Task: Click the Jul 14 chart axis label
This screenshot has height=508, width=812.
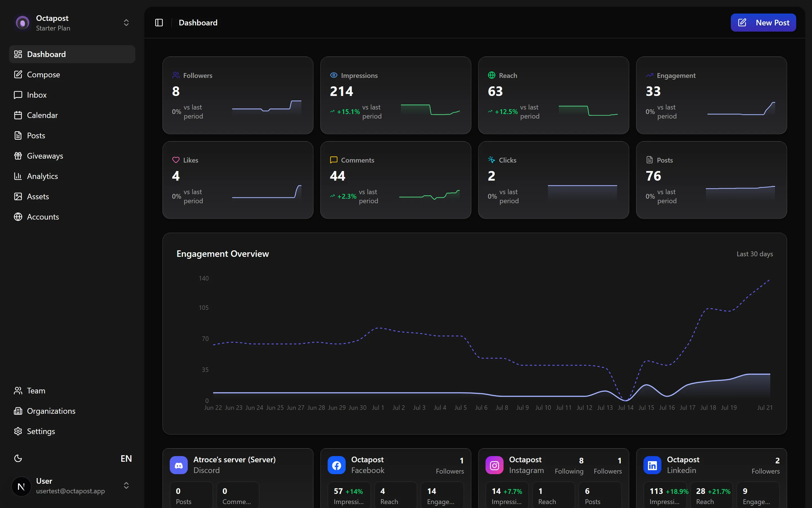Action: [625, 408]
